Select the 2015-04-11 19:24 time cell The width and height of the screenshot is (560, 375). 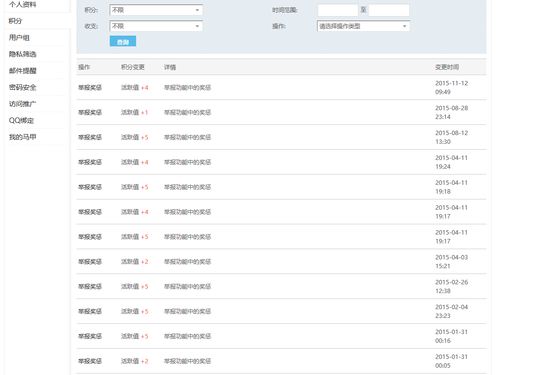tap(451, 162)
